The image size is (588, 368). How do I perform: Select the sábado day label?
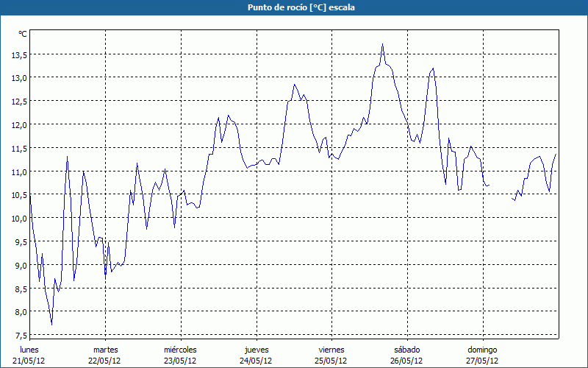click(407, 350)
